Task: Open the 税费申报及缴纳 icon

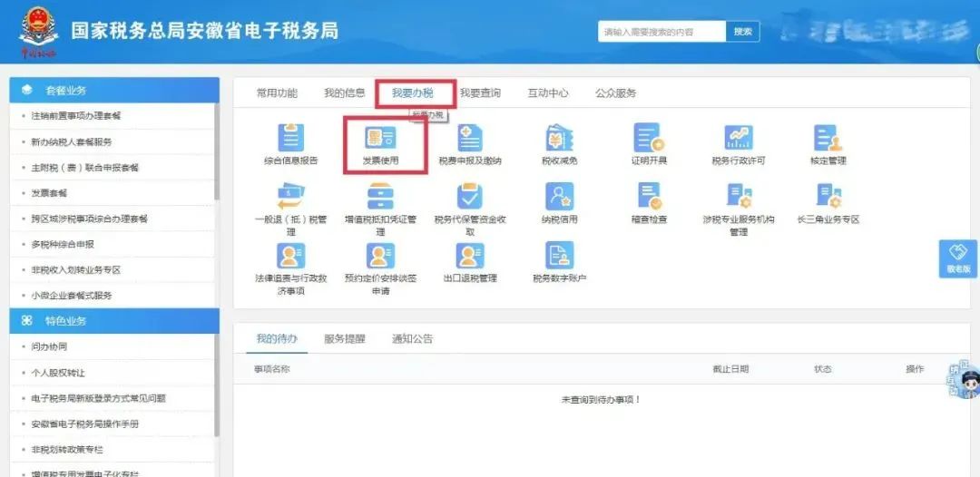Action: click(470, 137)
